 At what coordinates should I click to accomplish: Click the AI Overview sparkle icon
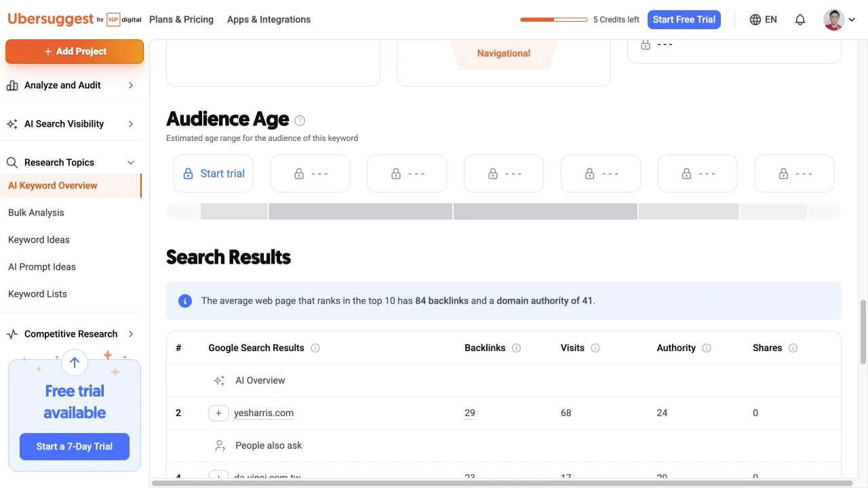click(219, 381)
